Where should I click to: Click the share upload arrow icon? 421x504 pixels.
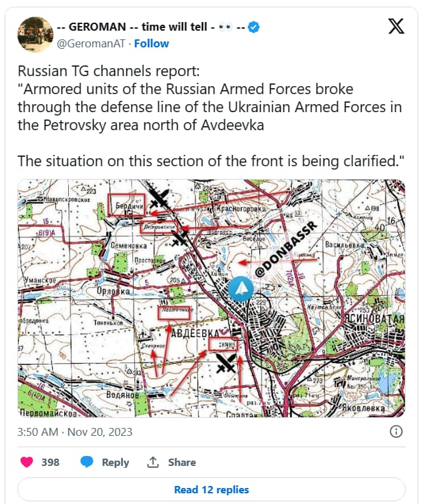coord(153,462)
